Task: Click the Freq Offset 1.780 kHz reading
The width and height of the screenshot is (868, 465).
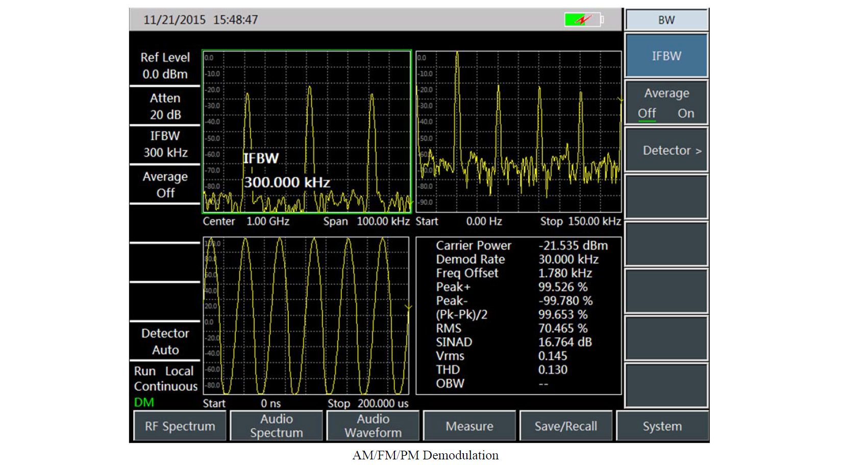Action: (514, 273)
